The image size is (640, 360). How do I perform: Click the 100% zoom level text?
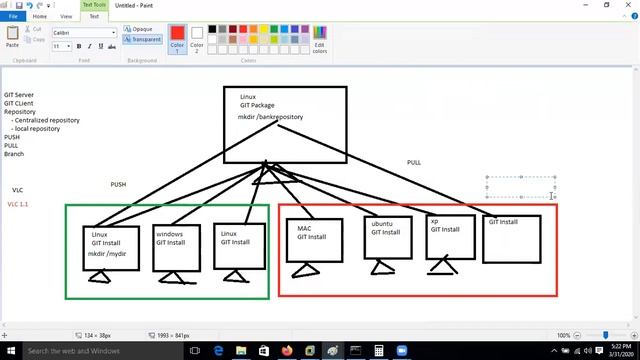click(563, 336)
